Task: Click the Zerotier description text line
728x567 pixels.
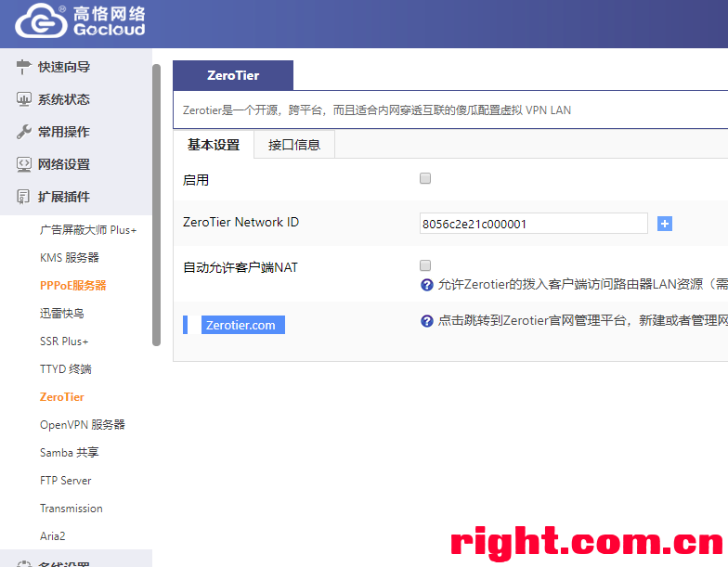Action: pos(377,110)
